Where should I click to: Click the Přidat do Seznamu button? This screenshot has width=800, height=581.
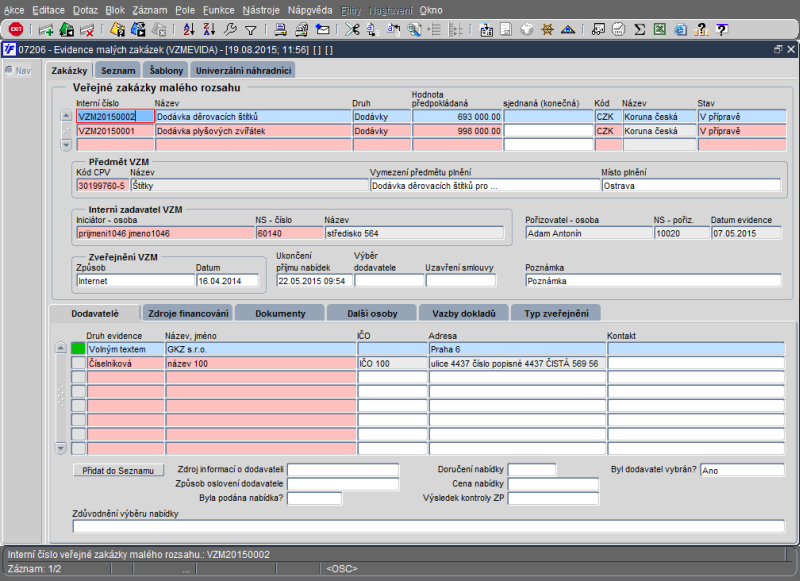(118, 470)
